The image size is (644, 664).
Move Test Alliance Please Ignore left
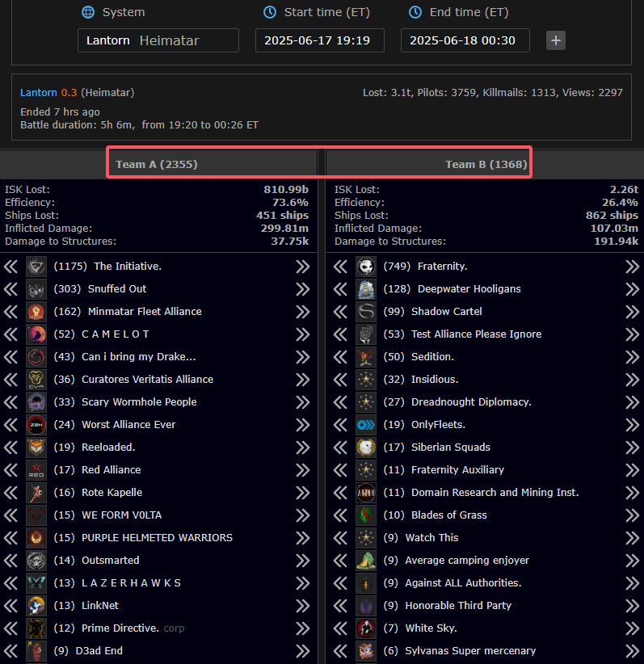pos(341,334)
